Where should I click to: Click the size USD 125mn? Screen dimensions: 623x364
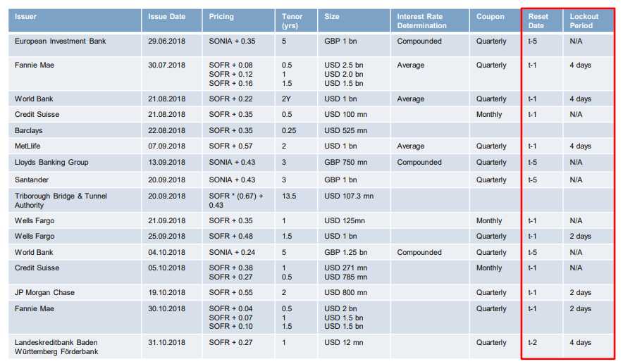point(345,220)
